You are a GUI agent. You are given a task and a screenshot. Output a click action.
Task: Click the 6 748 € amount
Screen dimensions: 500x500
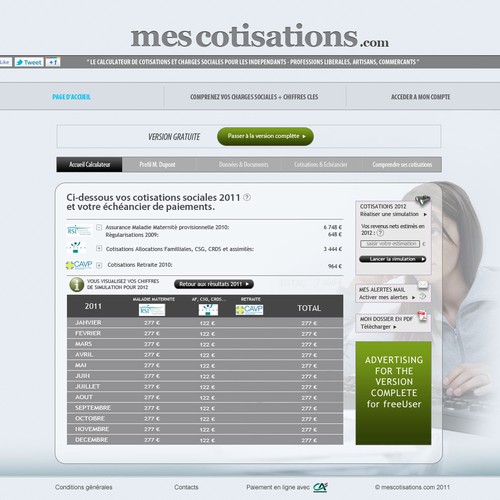333,227
